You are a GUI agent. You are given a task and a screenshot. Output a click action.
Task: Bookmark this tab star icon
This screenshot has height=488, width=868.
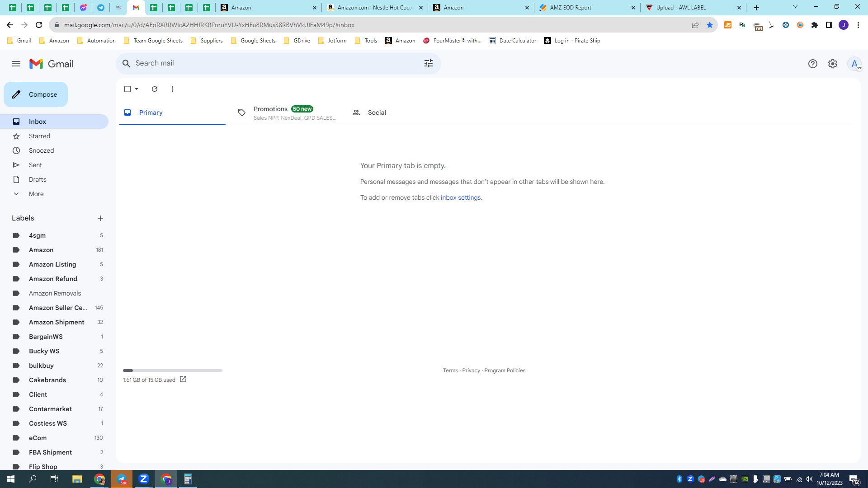pyautogui.click(x=710, y=25)
